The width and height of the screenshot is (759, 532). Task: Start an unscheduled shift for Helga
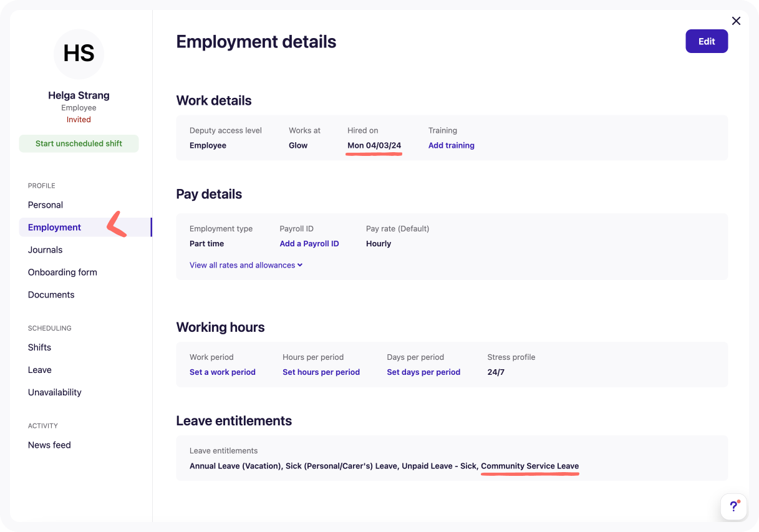[x=79, y=143]
